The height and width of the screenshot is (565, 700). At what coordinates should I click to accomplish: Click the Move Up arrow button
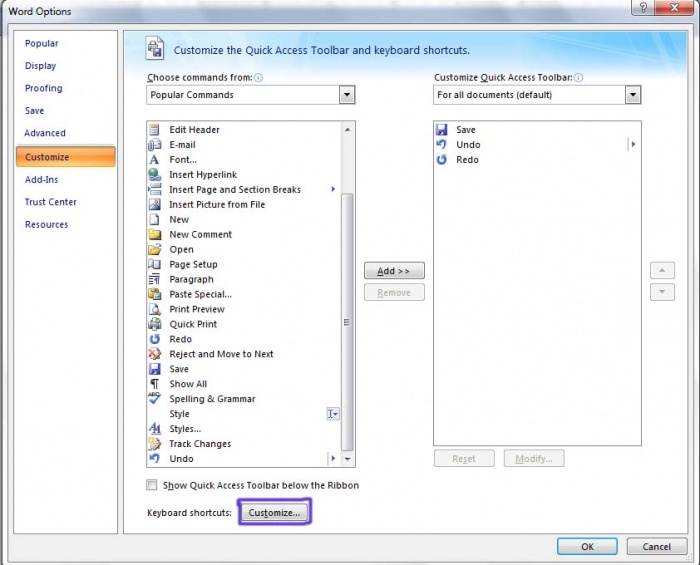[x=662, y=270]
